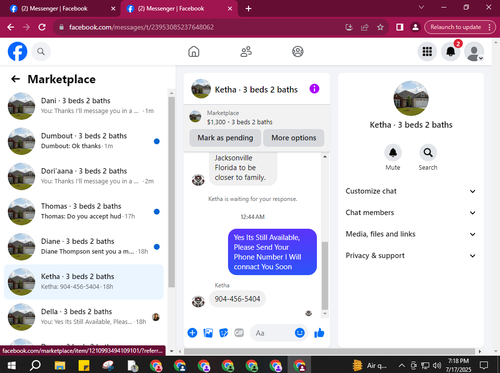Open the Facebook logo home link

click(17, 52)
